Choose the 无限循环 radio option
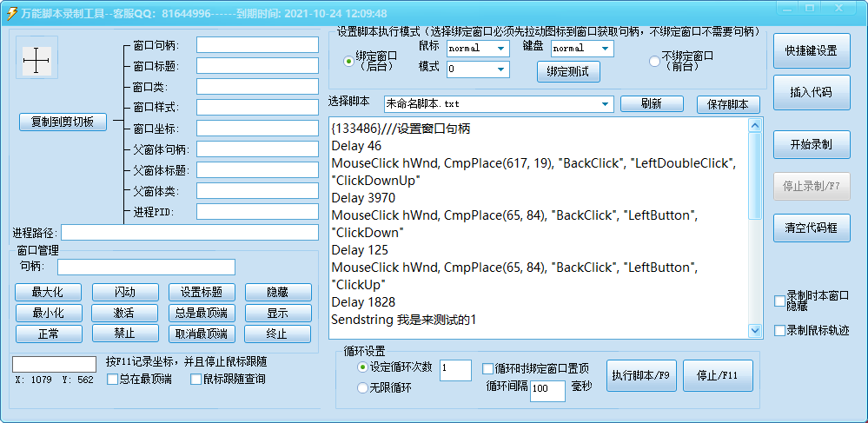 click(362, 389)
